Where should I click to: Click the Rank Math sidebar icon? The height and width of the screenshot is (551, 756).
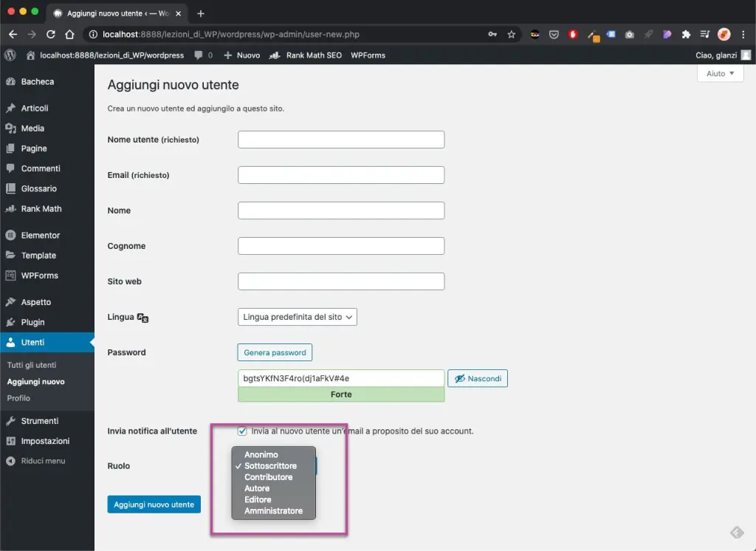[10, 209]
